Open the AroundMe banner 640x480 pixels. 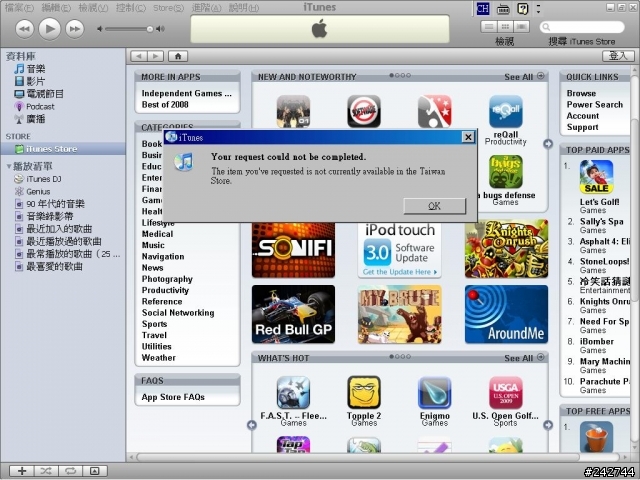506,314
